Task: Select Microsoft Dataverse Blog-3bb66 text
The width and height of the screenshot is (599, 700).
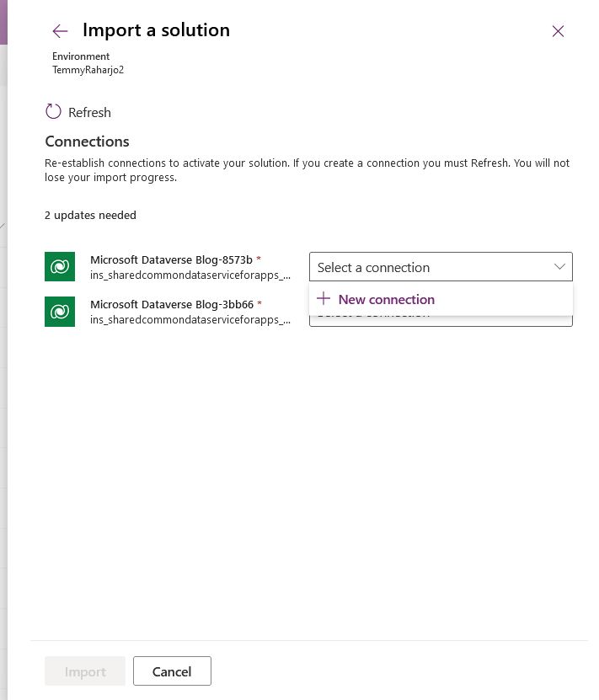Action: pos(172,304)
